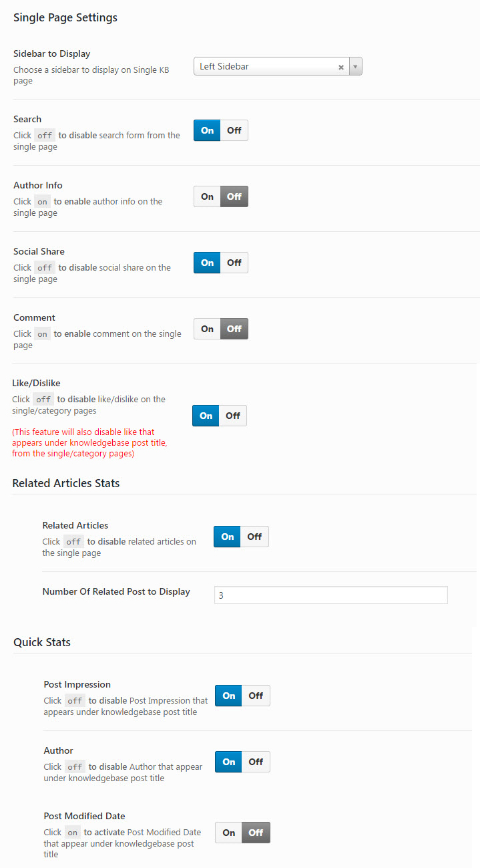
Task: Disable Author under Quick Stats
Action: 256,762
